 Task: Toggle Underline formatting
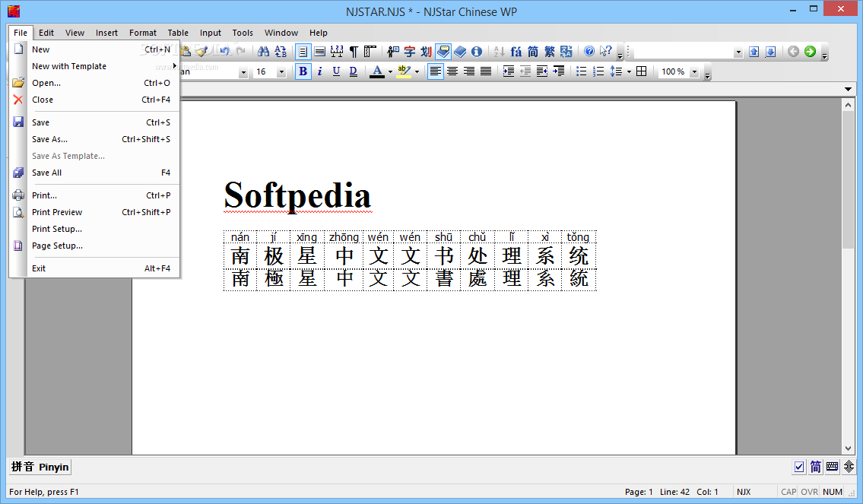(x=336, y=71)
